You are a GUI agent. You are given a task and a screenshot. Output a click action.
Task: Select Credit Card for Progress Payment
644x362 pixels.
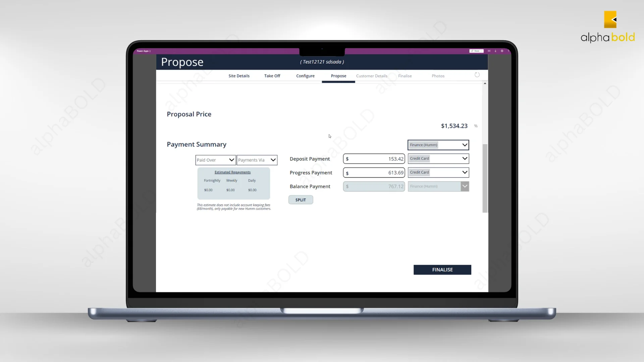click(x=437, y=172)
